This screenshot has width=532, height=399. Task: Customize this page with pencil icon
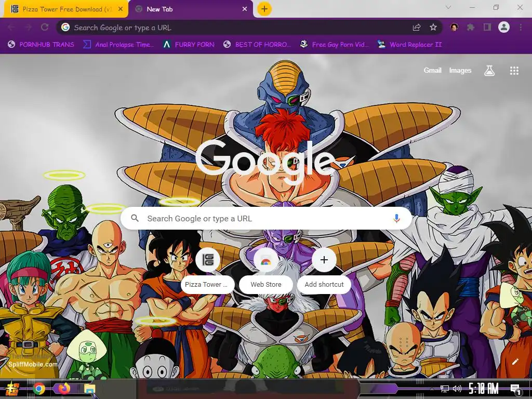click(x=515, y=362)
